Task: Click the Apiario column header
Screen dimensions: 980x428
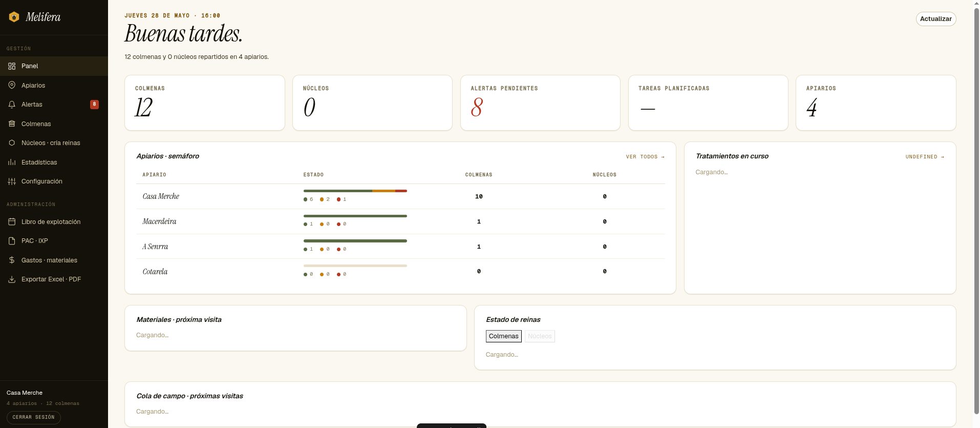Action: point(154,175)
